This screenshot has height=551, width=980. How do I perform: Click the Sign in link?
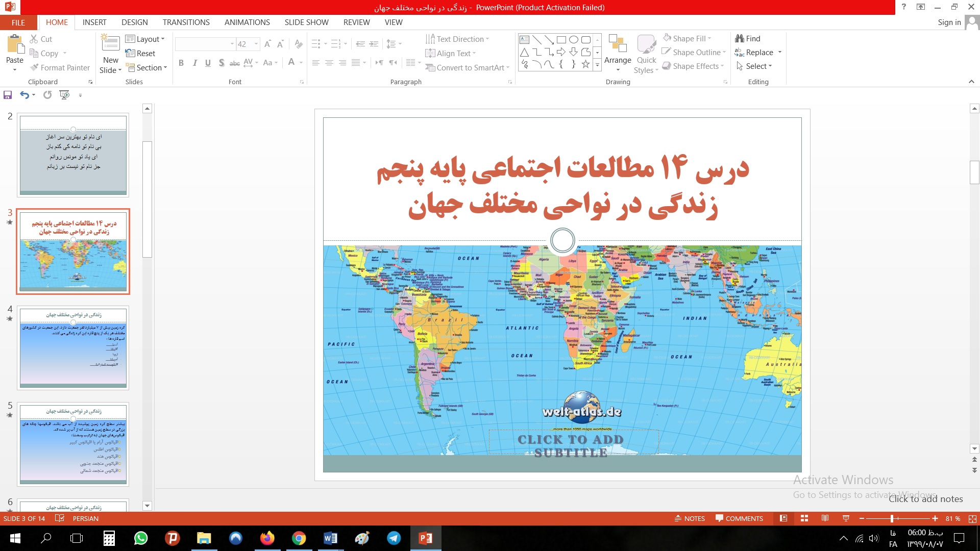[x=949, y=22]
